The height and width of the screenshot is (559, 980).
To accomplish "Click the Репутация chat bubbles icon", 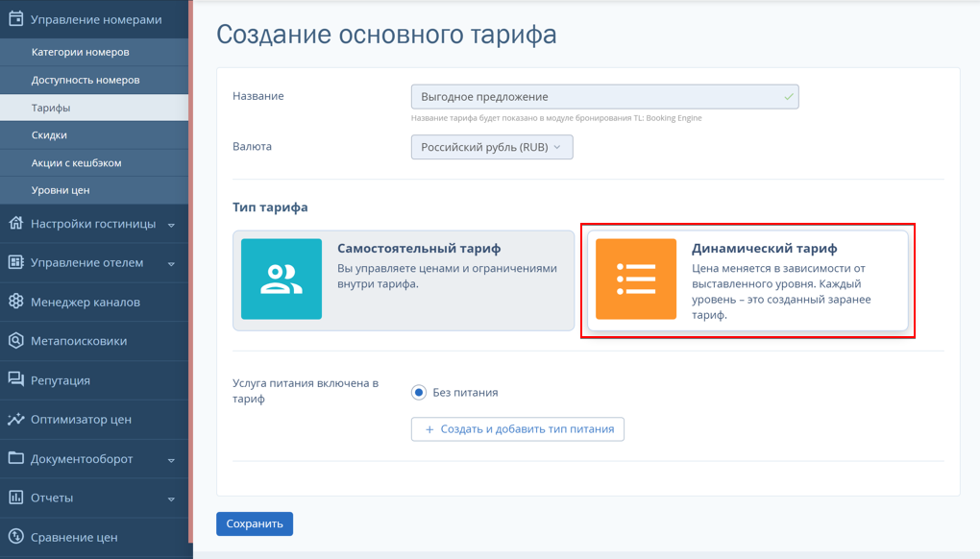I will pyautogui.click(x=16, y=379).
